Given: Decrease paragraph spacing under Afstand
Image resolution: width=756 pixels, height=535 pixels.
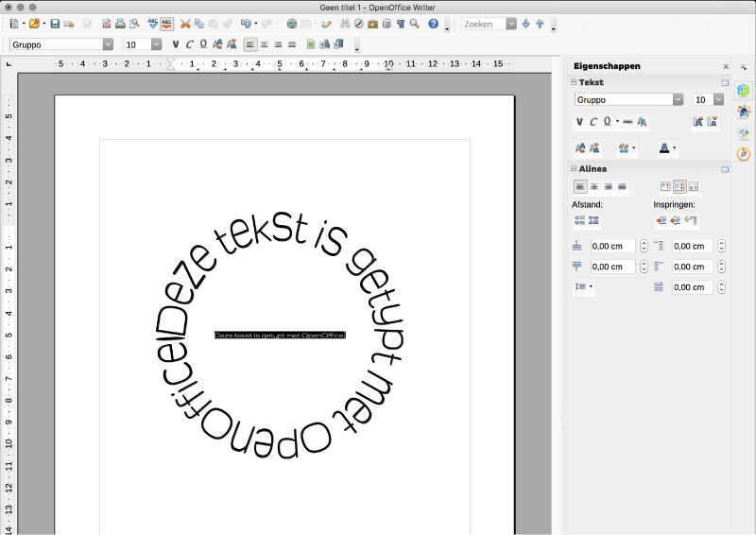Looking at the screenshot, I should coord(593,220).
